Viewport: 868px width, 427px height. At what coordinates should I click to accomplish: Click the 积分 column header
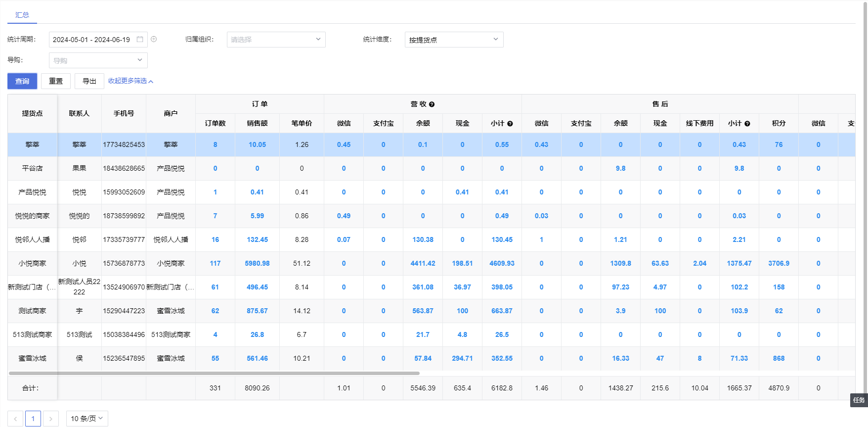tap(779, 123)
